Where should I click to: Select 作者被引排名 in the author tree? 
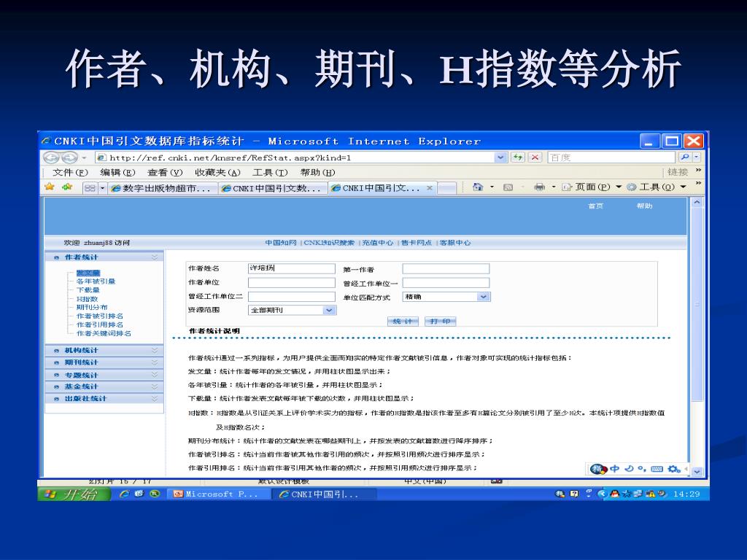[x=99, y=316]
